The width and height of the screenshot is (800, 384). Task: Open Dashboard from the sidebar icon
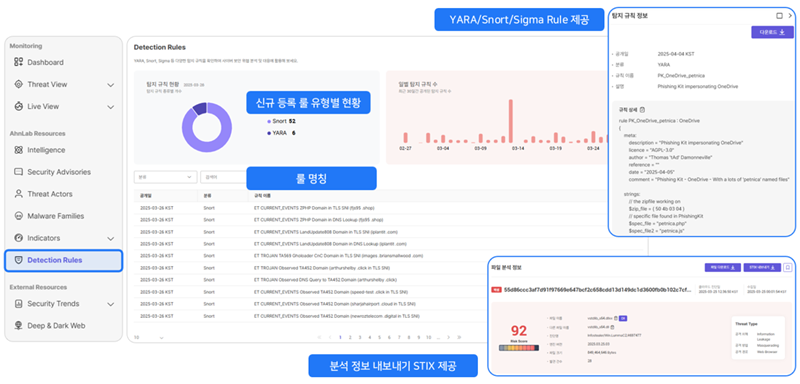(x=18, y=62)
